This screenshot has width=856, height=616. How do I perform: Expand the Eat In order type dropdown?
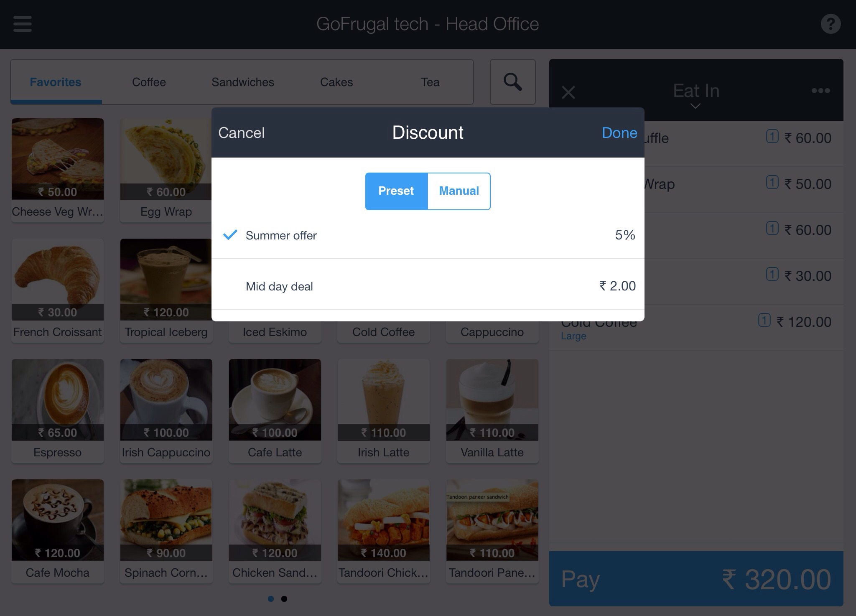click(x=696, y=95)
